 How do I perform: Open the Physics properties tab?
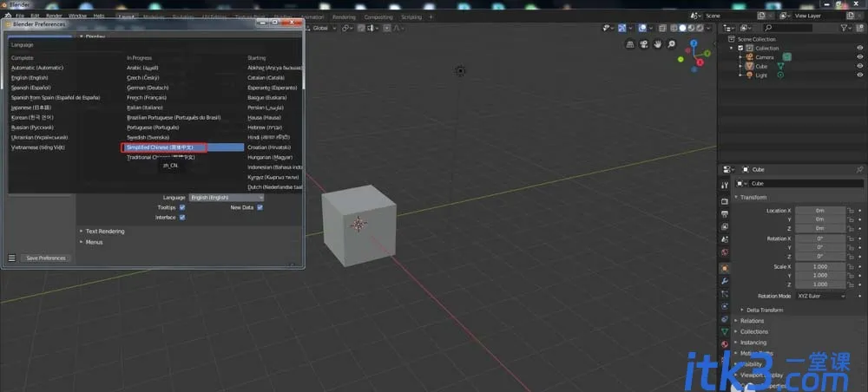coord(725,306)
